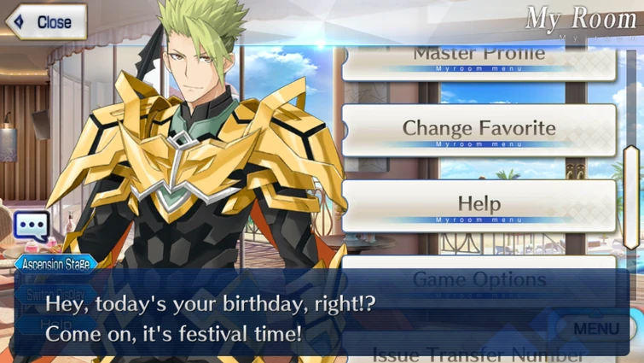The width and height of the screenshot is (644, 363).
Task: Open Game Options behind the dialogue
Action: pyautogui.click(x=479, y=282)
